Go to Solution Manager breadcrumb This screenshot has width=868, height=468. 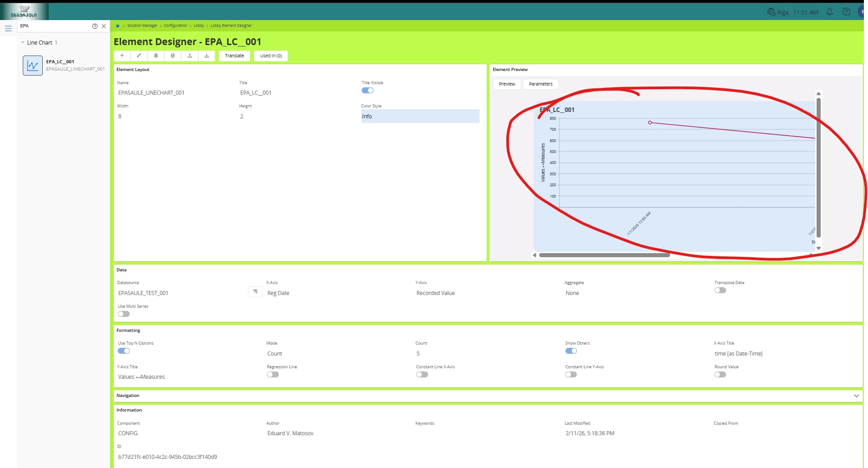142,25
